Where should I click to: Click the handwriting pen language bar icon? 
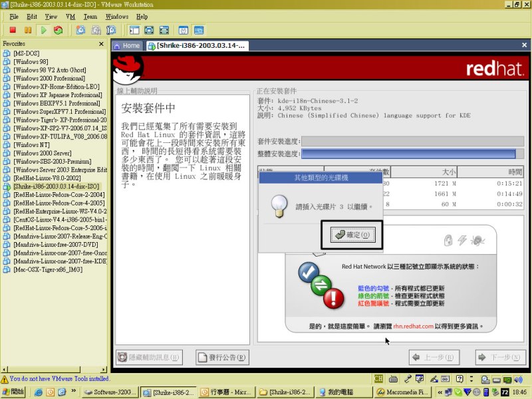(x=434, y=378)
